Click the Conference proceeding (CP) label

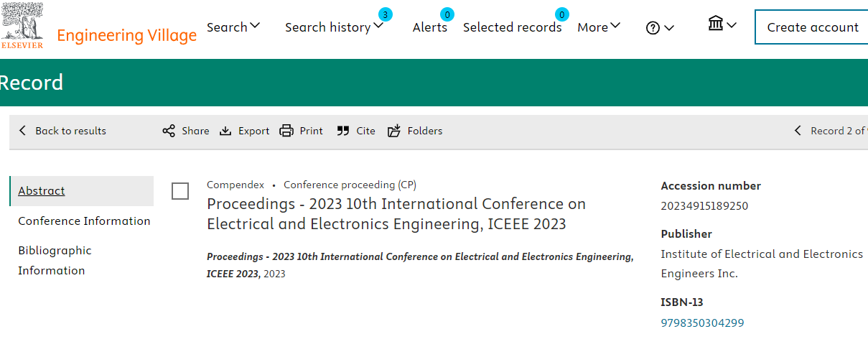click(x=350, y=185)
